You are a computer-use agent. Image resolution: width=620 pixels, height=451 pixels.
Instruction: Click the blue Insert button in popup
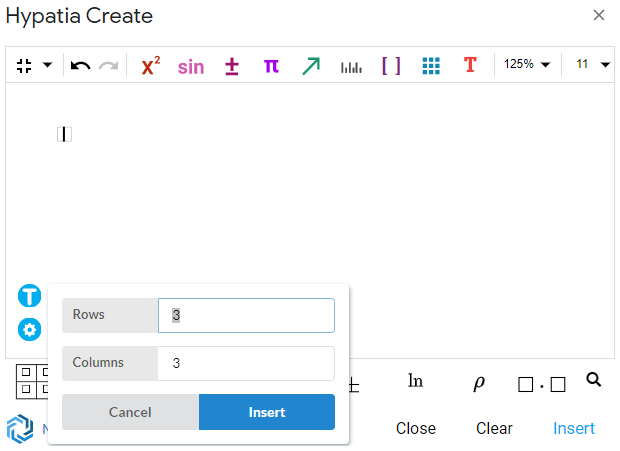(x=267, y=412)
